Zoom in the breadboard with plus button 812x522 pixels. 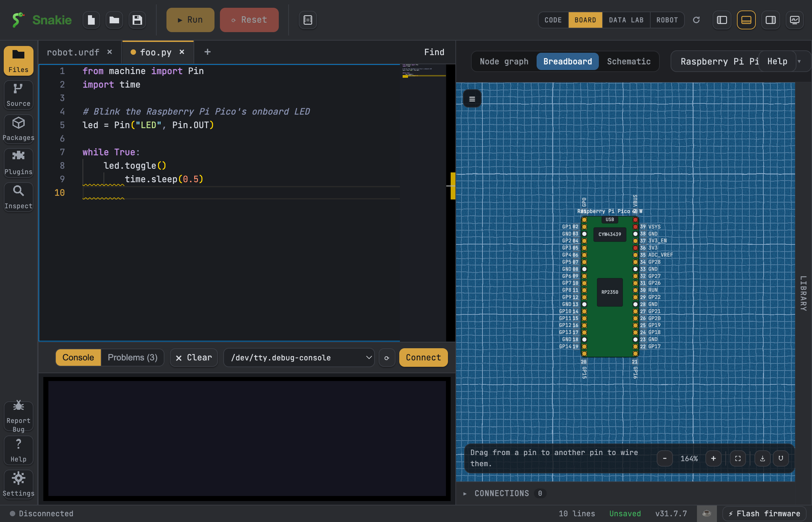pyautogui.click(x=713, y=458)
